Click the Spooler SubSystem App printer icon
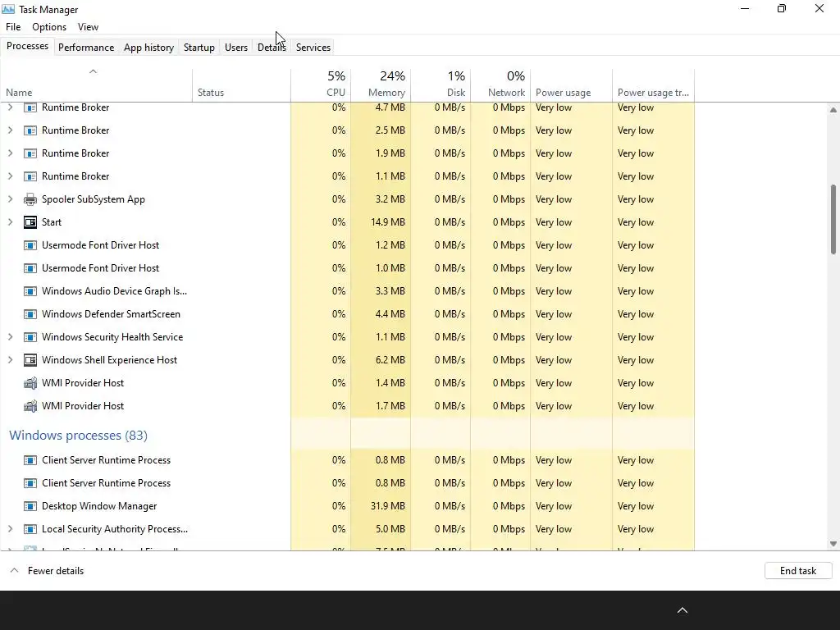This screenshot has height=630, width=840. pos(30,199)
